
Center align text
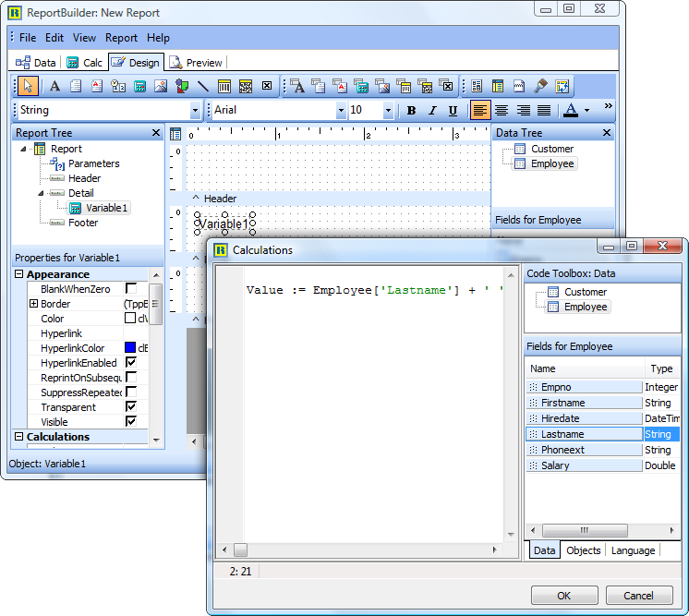tap(502, 110)
